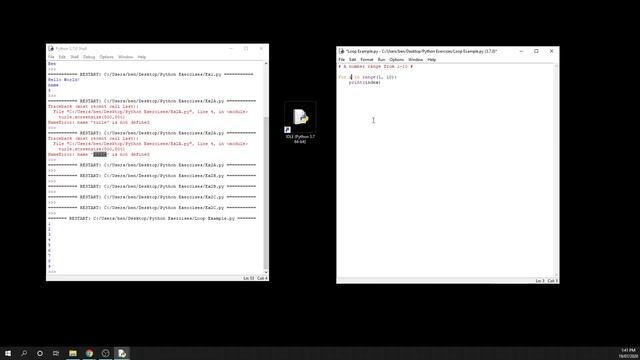640x360 pixels.
Task: Click the last >>> prompt in Shell
Action: tap(52, 272)
